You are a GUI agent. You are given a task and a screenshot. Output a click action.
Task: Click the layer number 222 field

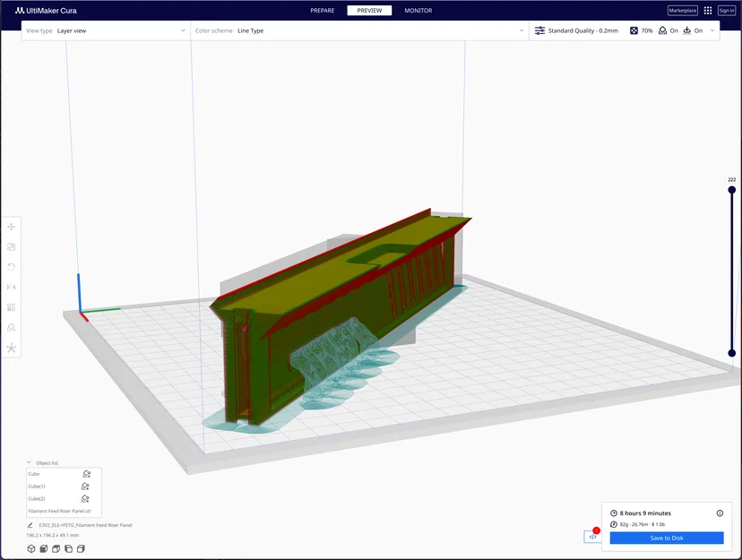pos(731,180)
